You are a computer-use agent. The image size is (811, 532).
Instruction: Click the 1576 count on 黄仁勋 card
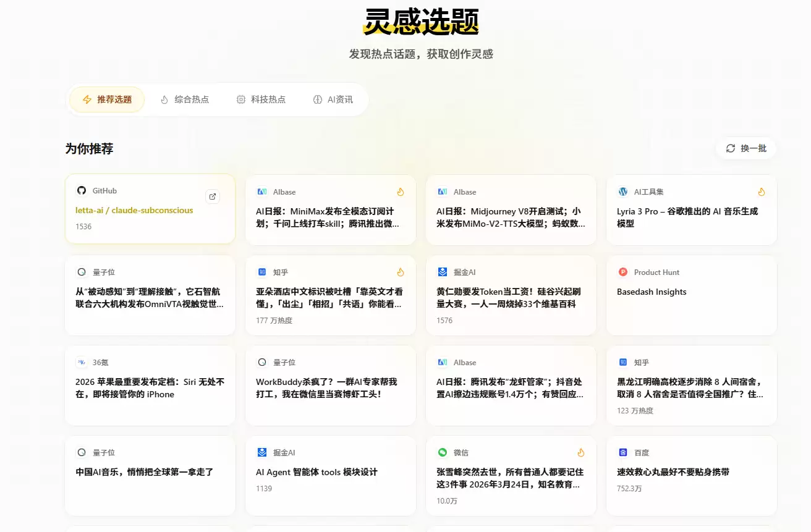pyautogui.click(x=444, y=321)
